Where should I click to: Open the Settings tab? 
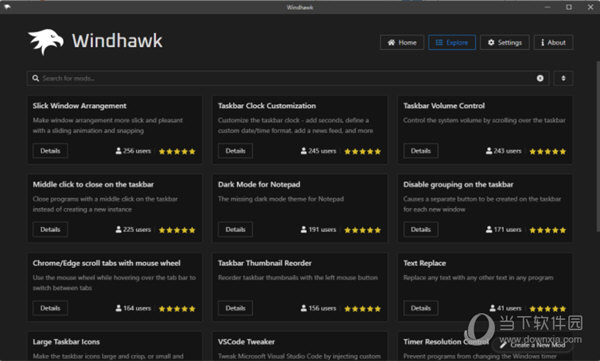[x=505, y=42]
